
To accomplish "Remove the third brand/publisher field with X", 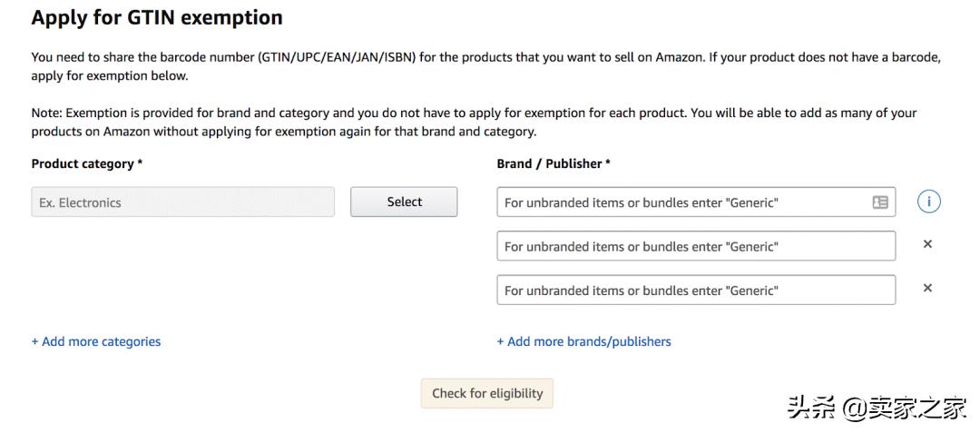I will (x=927, y=288).
